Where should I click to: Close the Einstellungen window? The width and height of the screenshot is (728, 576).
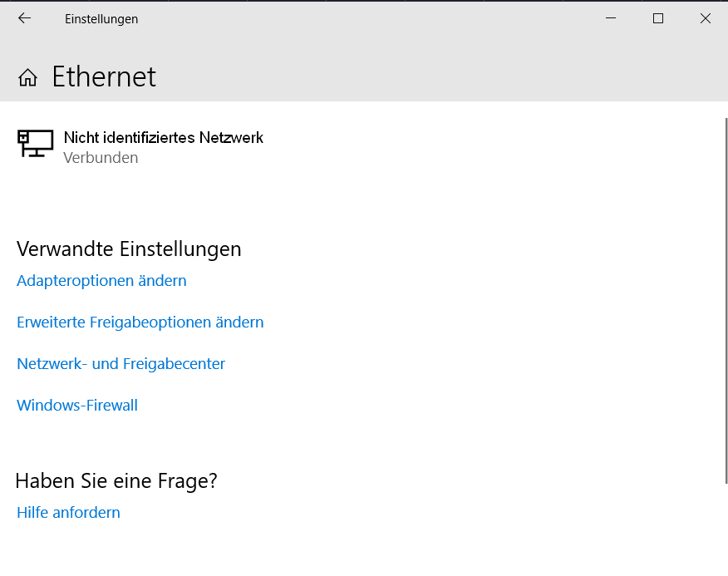point(705,18)
